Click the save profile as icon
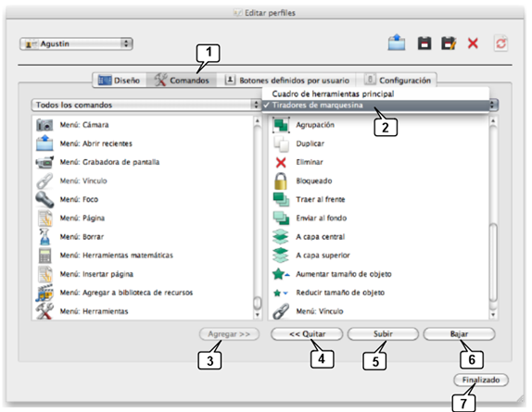 tap(449, 44)
